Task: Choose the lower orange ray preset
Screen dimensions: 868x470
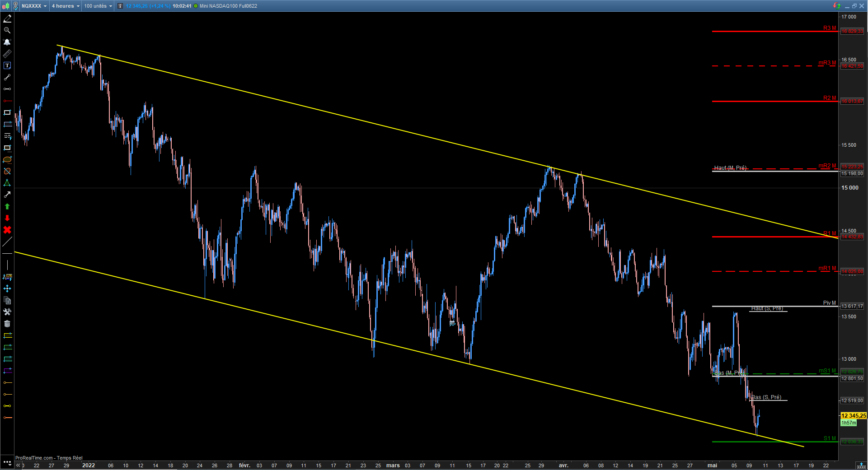Action: (7, 394)
